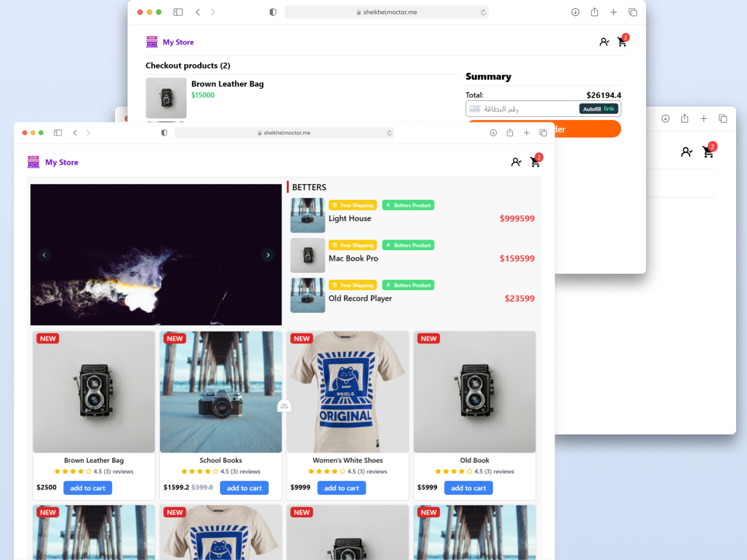Click $26194.4 total in Summary

[x=604, y=95]
